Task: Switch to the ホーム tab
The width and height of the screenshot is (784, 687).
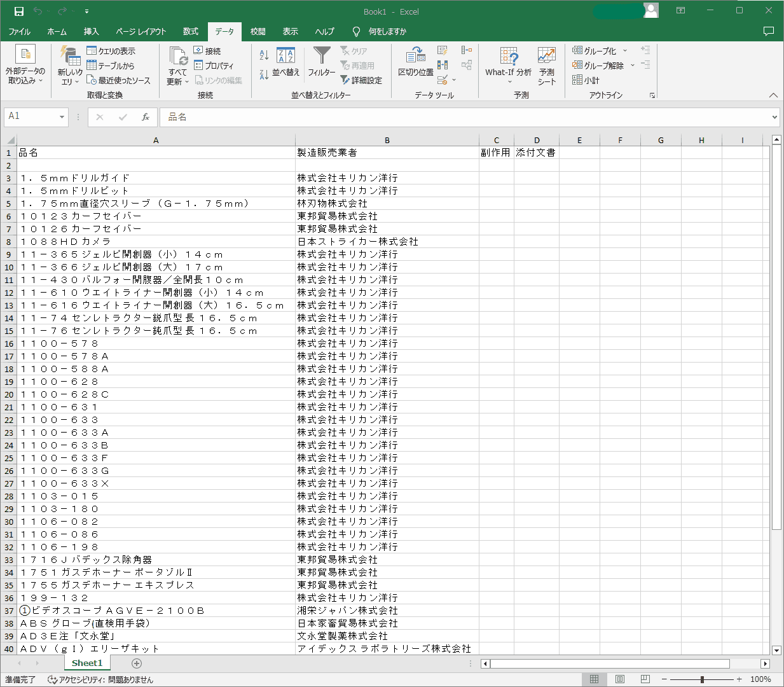Action: coord(57,31)
